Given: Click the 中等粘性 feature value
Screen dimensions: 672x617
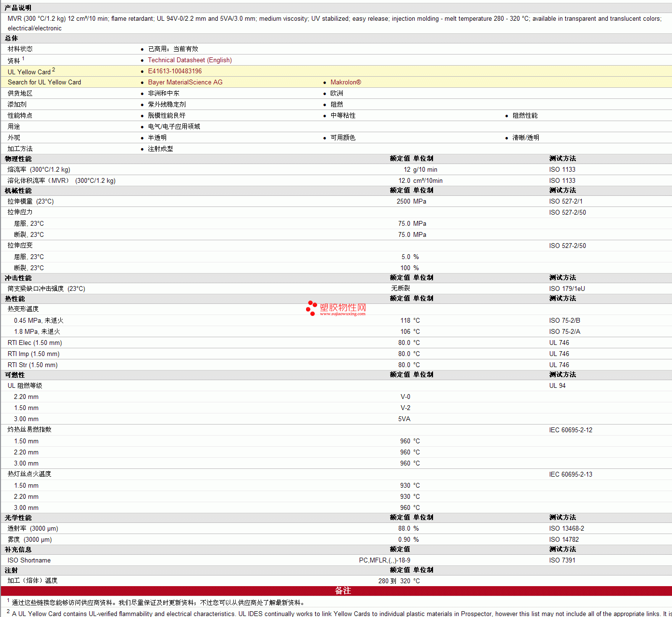Looking at the screenshot, I should [x=343, y=116].
